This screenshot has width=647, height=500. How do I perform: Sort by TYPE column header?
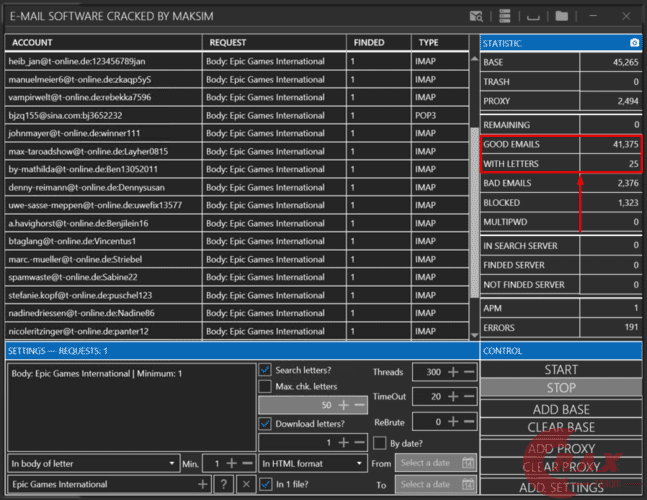pos(440,42)
